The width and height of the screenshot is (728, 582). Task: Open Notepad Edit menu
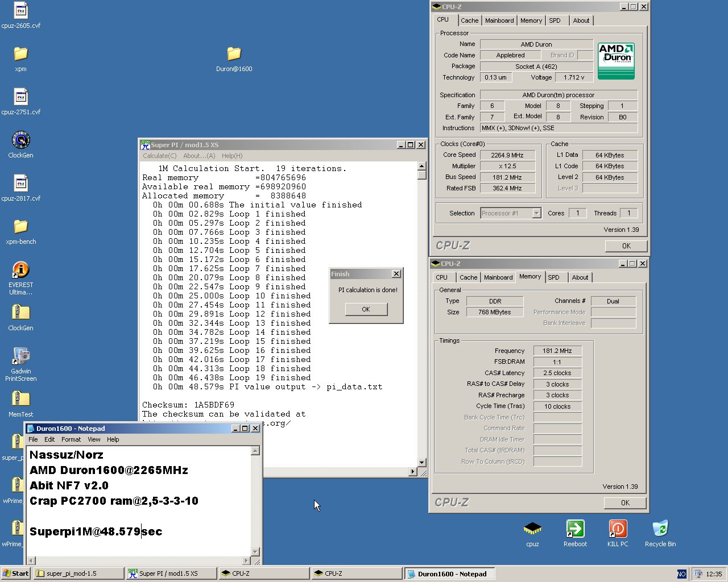(x=49, y=439)
